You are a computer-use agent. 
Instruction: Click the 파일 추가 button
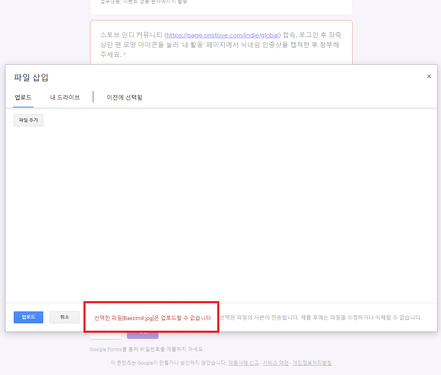(x=28, y=120)
